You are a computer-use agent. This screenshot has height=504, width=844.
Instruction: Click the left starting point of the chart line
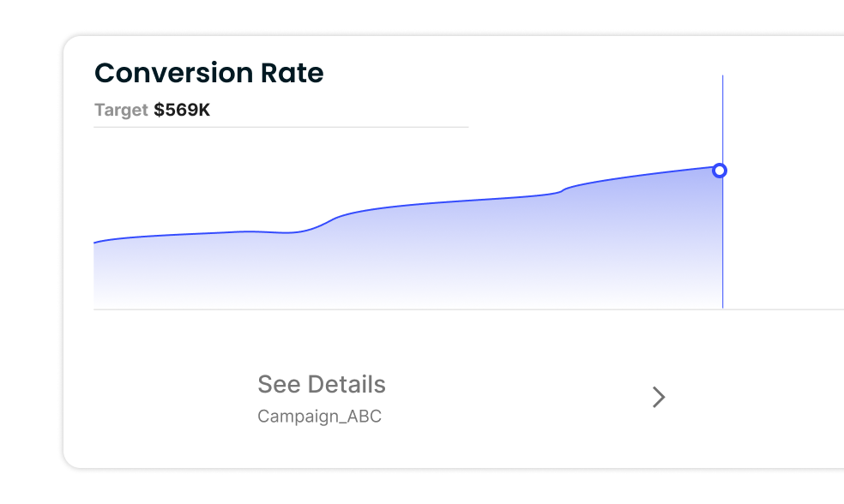click(x=94, y=243)
